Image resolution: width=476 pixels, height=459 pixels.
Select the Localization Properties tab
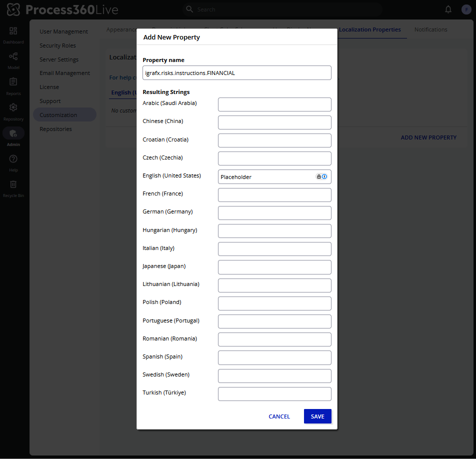point(369,29)
